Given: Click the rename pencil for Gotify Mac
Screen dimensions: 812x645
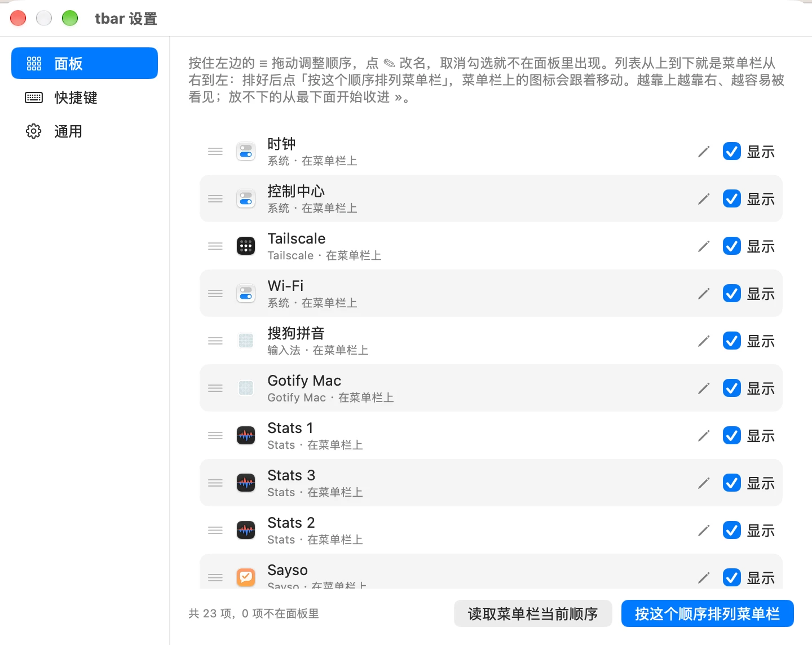Looking at the screenshot, I should click(x=704, y=388).
